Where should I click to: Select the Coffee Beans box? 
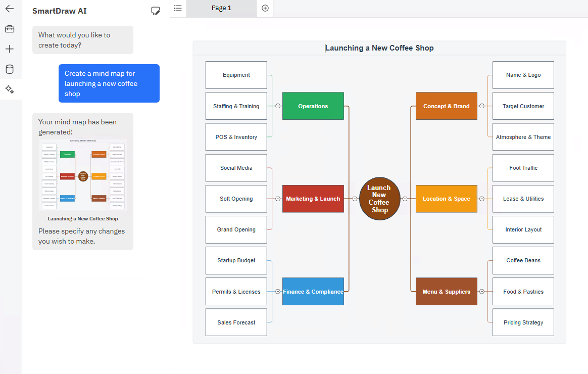click(523, 260)
